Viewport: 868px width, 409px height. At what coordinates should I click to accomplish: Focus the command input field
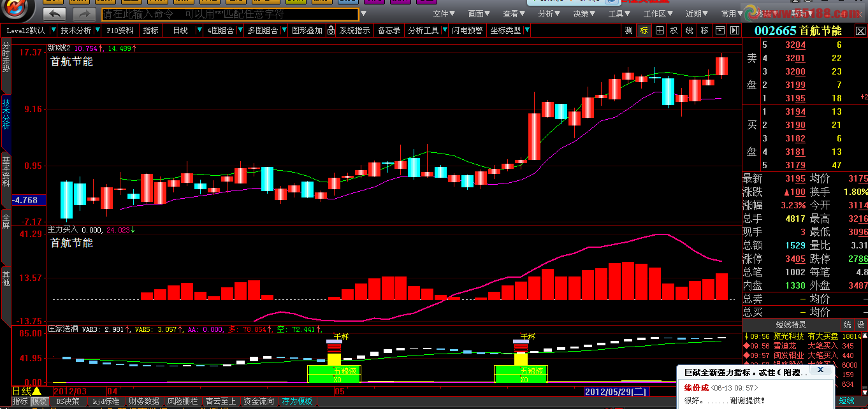229,13
